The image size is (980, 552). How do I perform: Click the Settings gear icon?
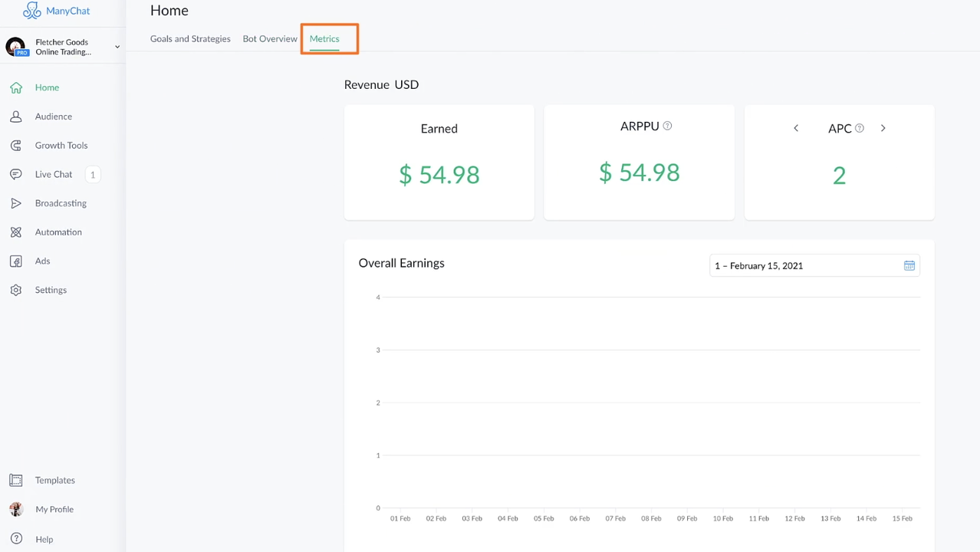[x=16, y=290]
